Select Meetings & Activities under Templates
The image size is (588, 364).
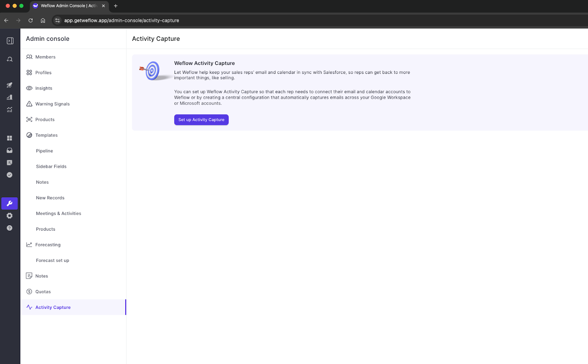[73, 213]
